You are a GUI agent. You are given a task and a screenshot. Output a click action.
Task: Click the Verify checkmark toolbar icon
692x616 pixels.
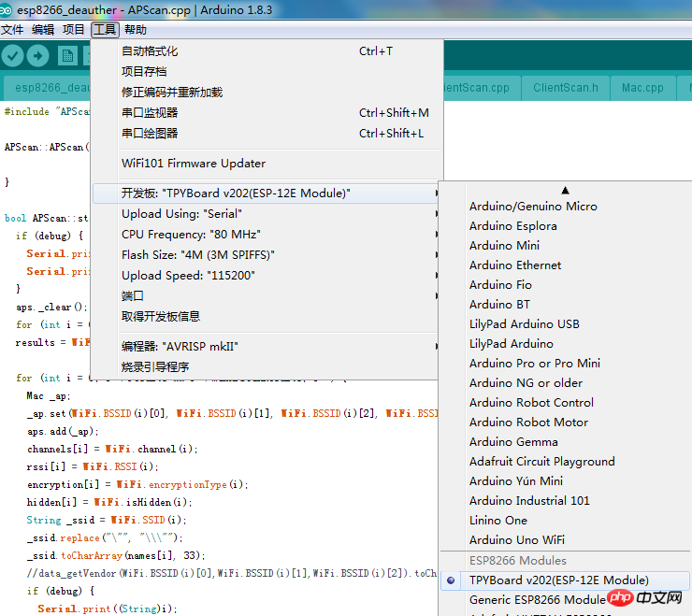click(x=12, y=56)
